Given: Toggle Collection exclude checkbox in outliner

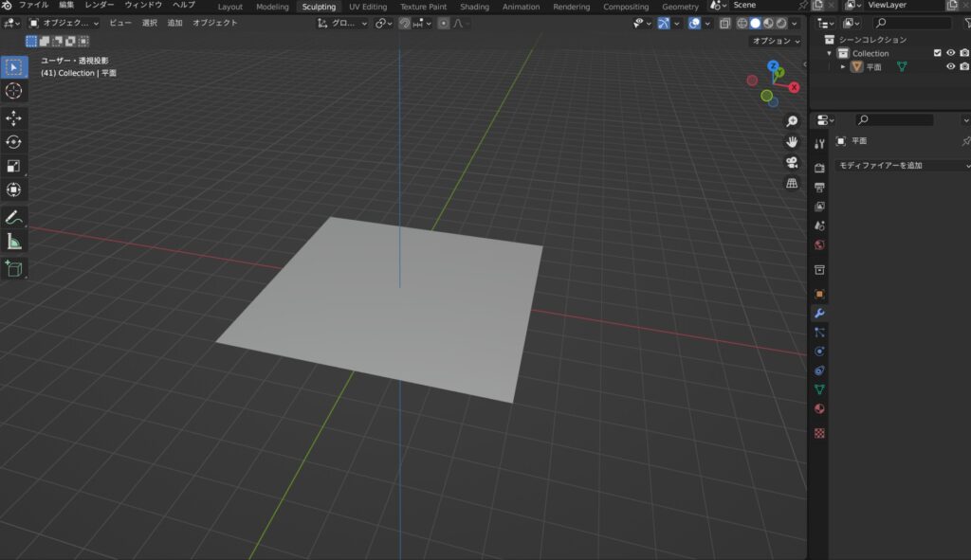Looking at the screenshot, I should [937, 53].
